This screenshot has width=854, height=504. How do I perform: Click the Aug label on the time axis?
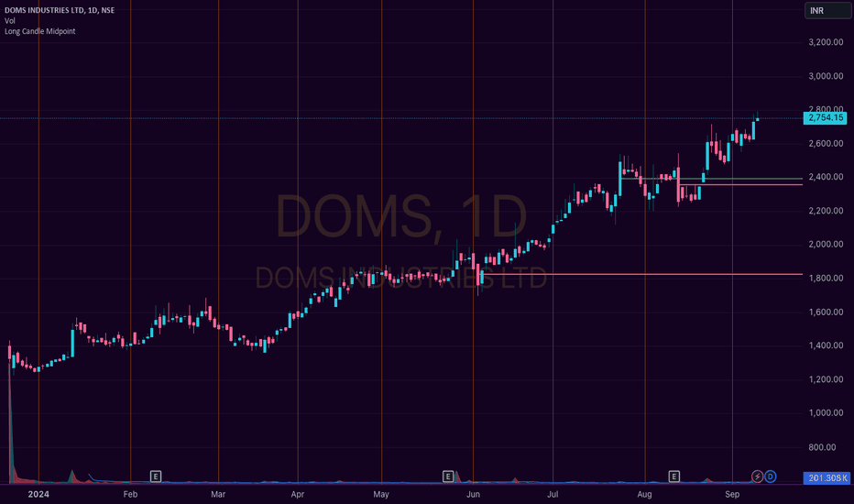click(644, 494)
